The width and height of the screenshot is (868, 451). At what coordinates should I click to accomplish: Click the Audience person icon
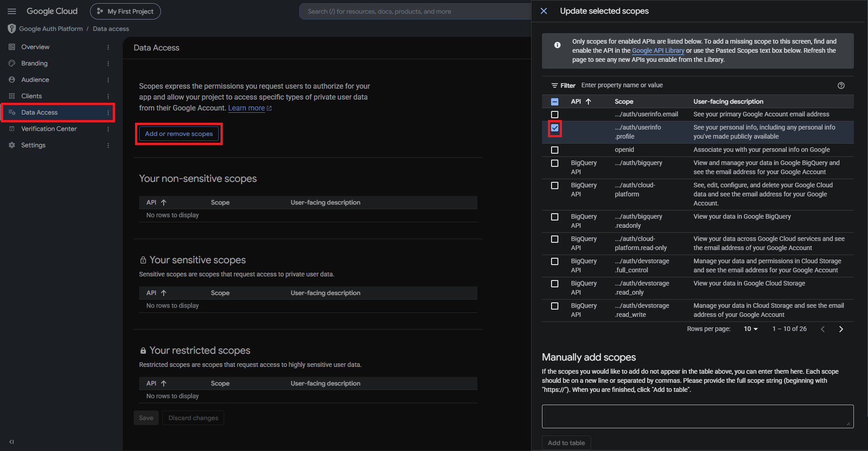[x=12, y=80]
